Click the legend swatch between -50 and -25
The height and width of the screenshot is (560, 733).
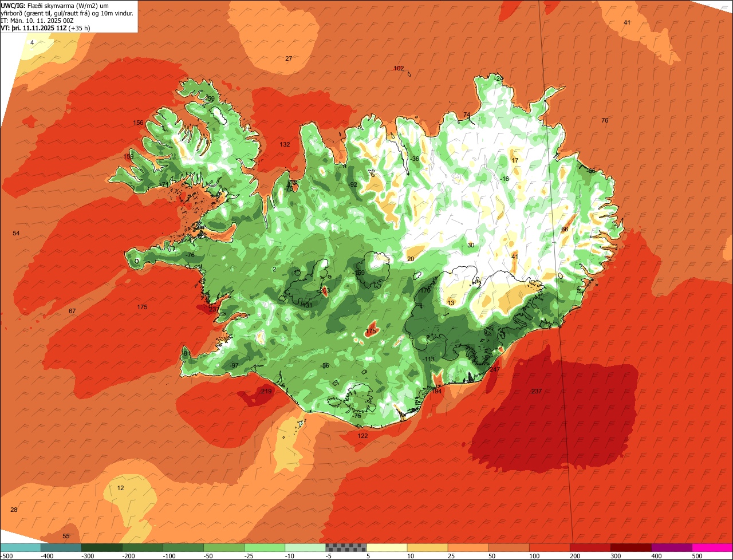224,547
